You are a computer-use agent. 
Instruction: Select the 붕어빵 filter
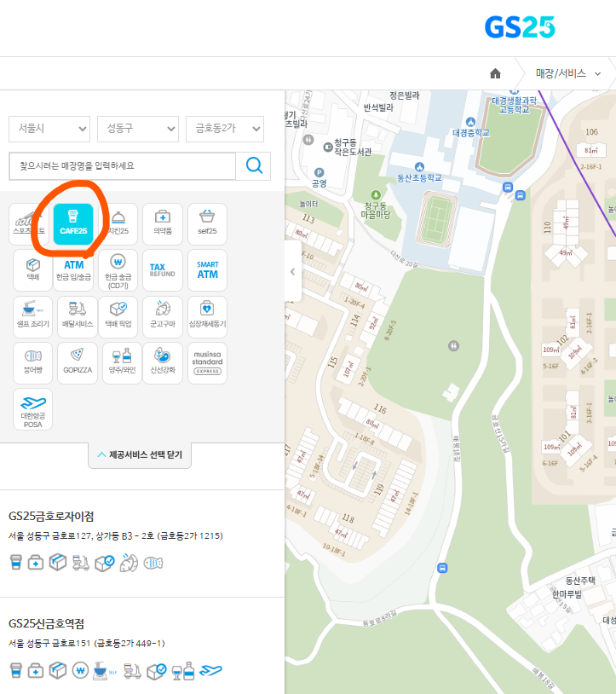click(x=32, y=363)
